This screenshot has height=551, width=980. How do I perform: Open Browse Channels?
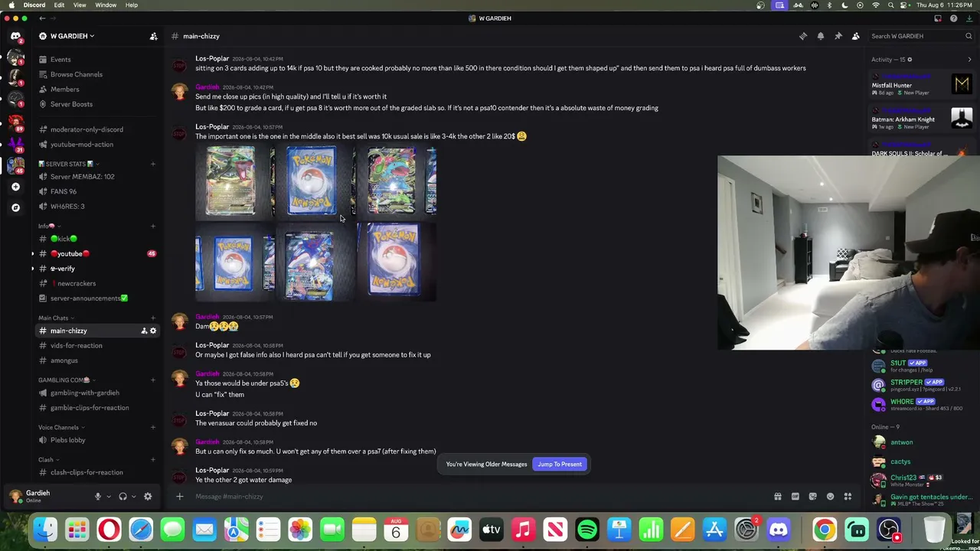pyautogui.click(x=77, y=74)
